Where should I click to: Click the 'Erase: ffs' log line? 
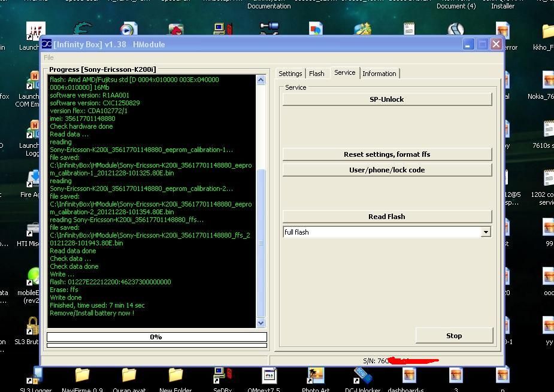coord(64,290)
